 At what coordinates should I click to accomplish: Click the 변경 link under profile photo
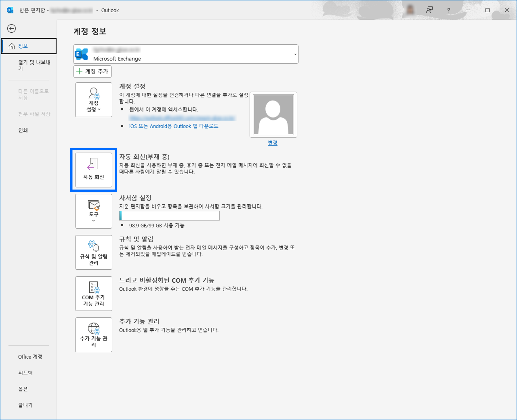coord(272,143)
